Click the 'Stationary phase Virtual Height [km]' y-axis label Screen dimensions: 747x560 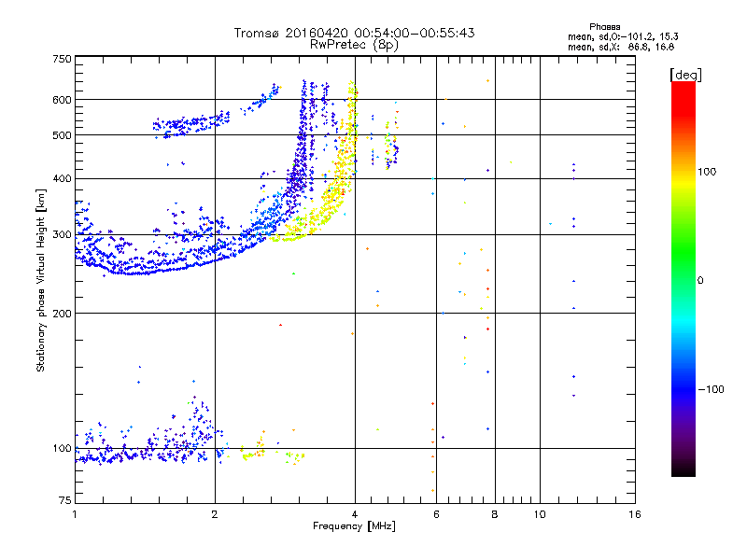point(41,280)
